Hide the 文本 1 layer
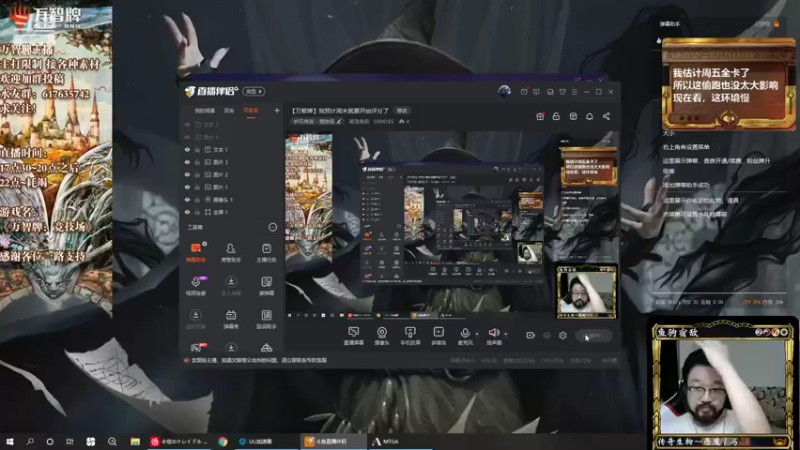This screenshot has height=450, width=800. click(x=187, y=149)
